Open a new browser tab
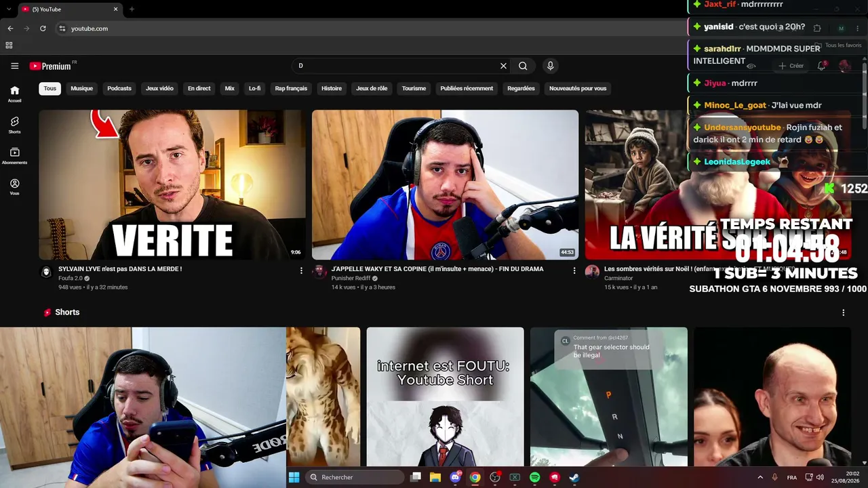 click(x=132, y=9)
